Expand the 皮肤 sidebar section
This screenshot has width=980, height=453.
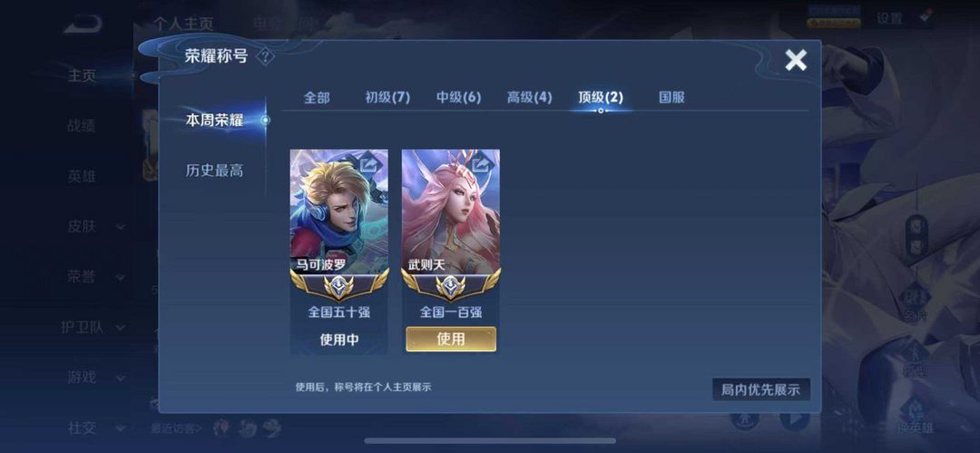coord(95,227)
